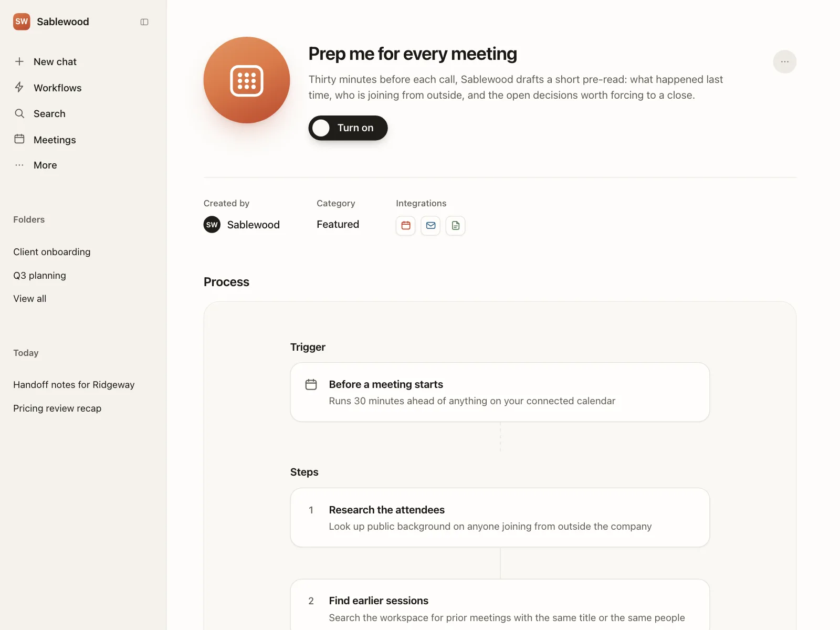The height and width of the screenshot is (630, 840).
Task: Click the Steps section label
Action: click(304, 472)
